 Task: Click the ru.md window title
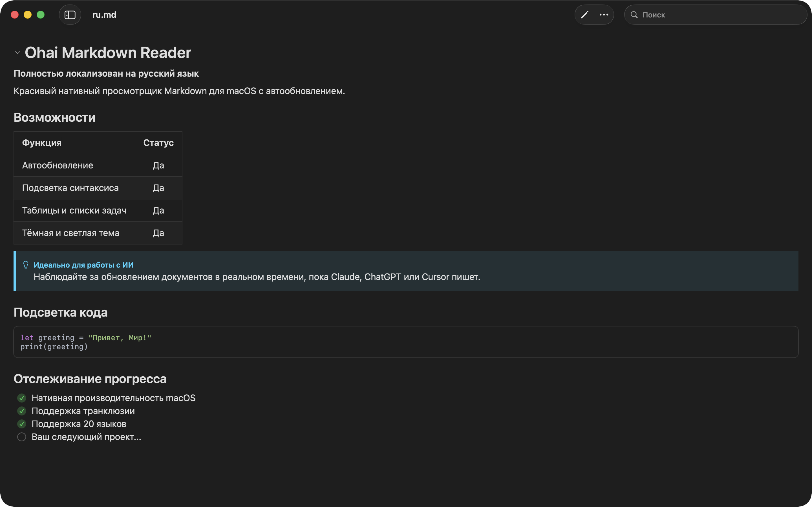tap(104, 15)
